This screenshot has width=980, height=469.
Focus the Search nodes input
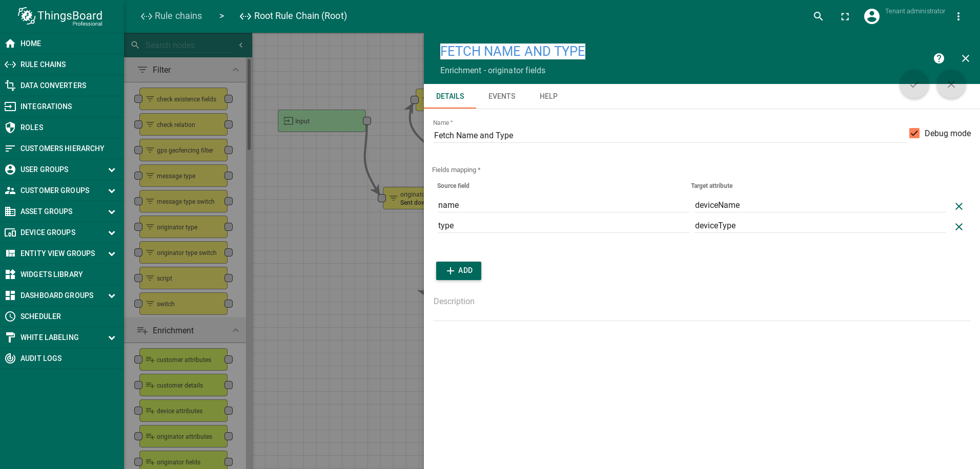pyautogui.click(x=189, y=45)
